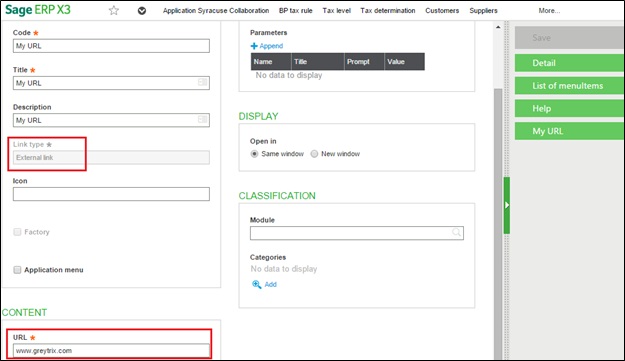Image resolution: width=625 pixels, height=361 pixels.
Task: Click the vertical scrollbar thumb
Action: (498, 223)
